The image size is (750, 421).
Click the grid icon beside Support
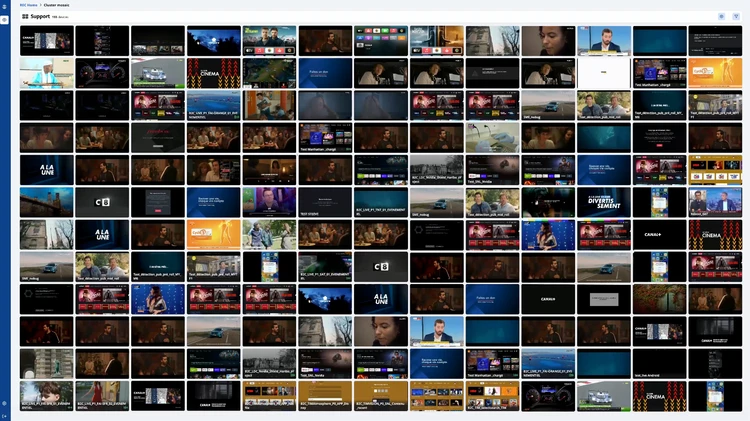[x=25, y=16]
